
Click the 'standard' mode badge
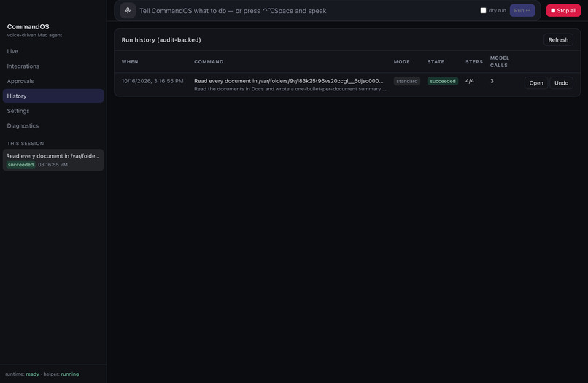(x=406, y=81)
